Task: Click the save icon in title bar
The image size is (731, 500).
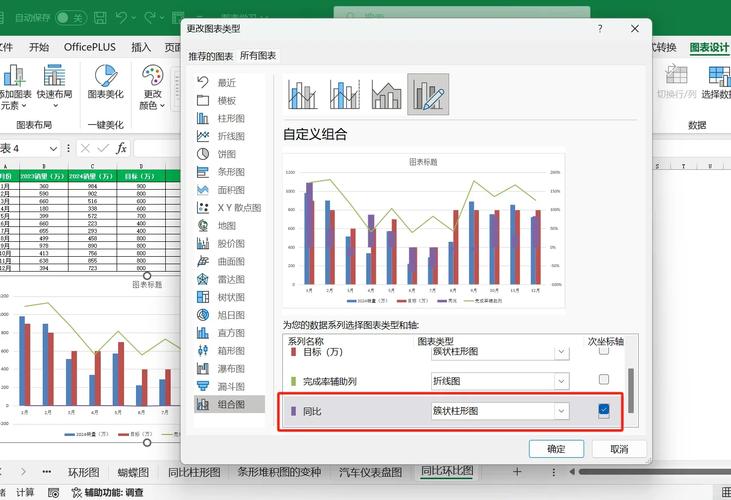Action: 100,18
